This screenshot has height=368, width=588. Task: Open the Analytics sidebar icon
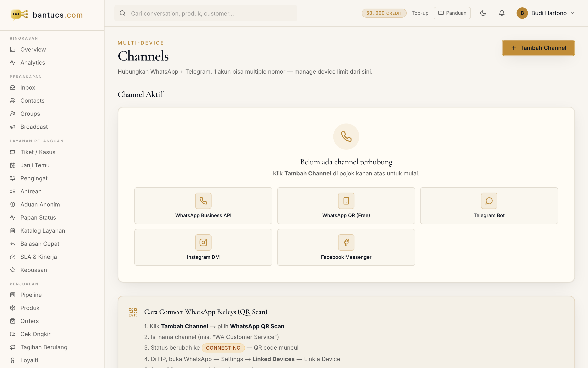[x=13, y=63]
